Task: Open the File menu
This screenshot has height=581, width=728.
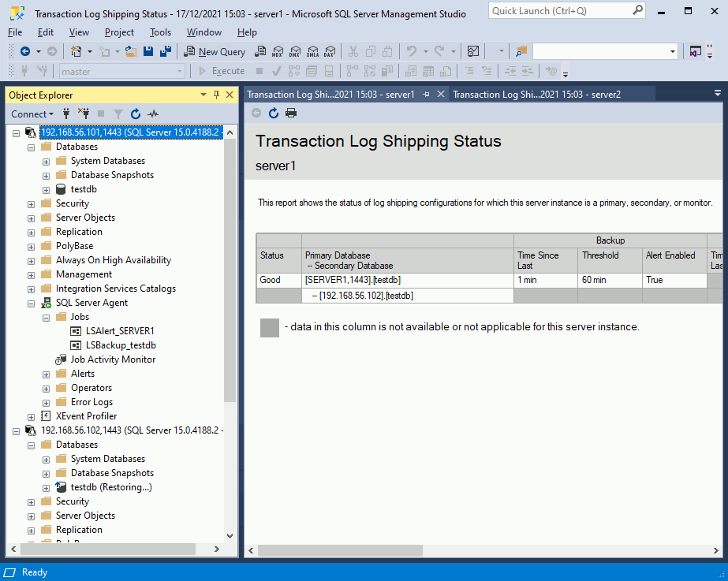Action: pos(15,32)
